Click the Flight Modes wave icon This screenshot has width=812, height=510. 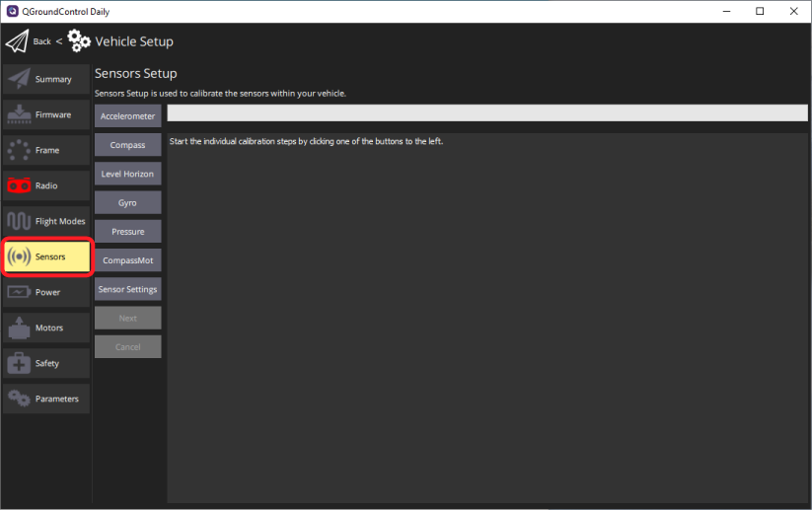(x=19, y=221)
